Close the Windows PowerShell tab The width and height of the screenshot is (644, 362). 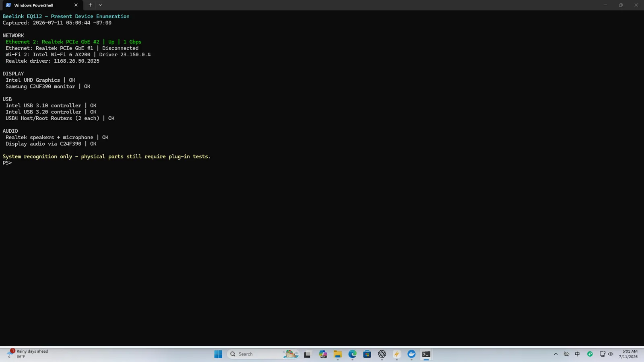pyautogui.click(x=76, y=5)
